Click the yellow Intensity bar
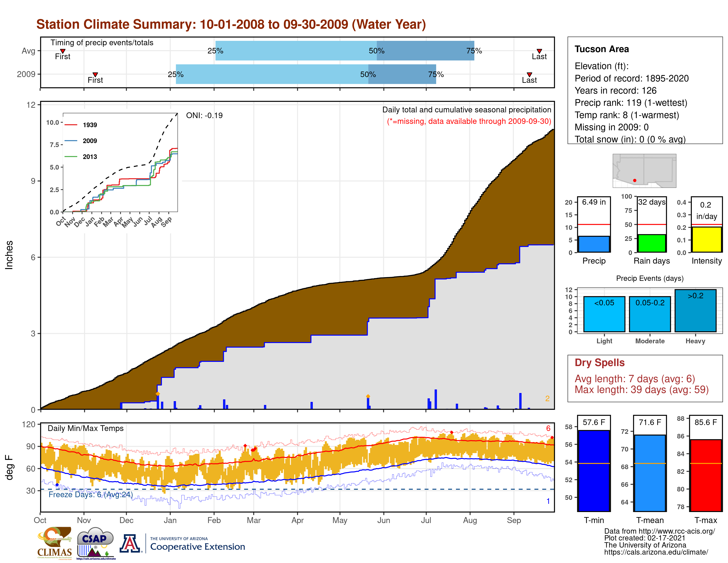 pos(707,240)
